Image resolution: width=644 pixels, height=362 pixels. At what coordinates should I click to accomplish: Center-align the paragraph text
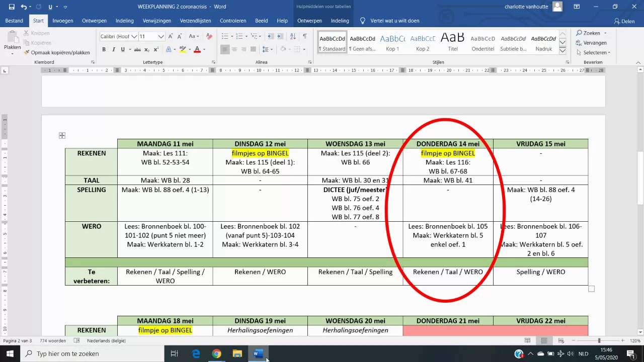(235, 50)
